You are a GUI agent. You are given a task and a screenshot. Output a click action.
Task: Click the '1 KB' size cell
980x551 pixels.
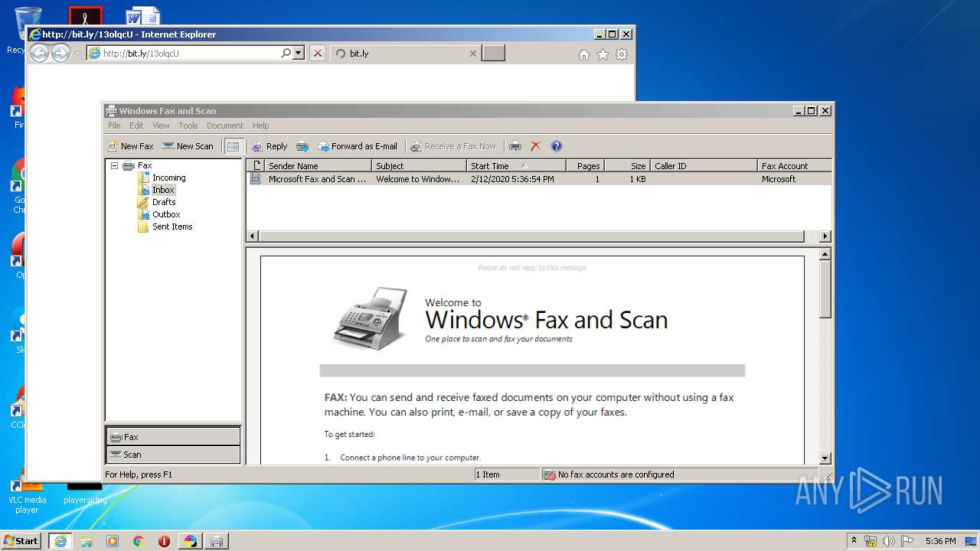tap(638, 179)
